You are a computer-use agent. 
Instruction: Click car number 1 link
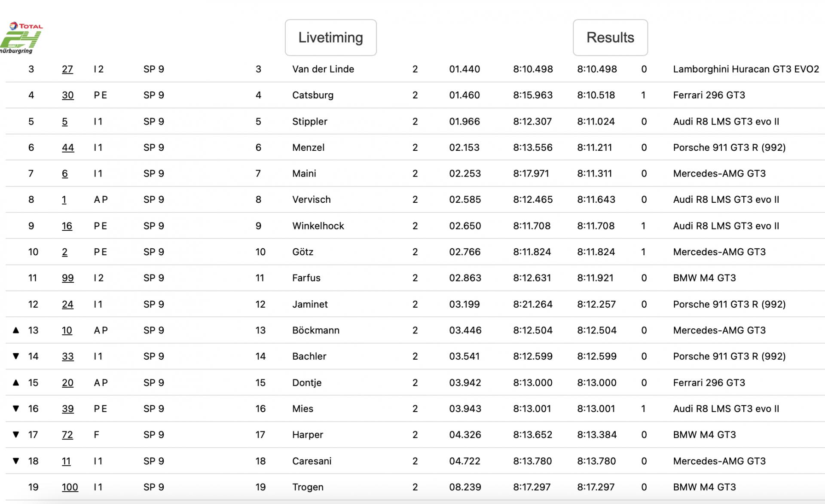[64, 200]
